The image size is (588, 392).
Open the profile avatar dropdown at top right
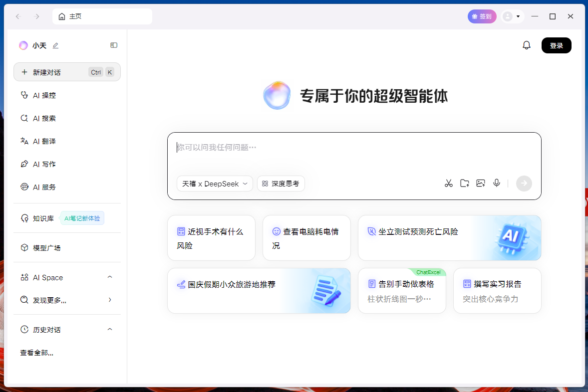tap(513, 16)
